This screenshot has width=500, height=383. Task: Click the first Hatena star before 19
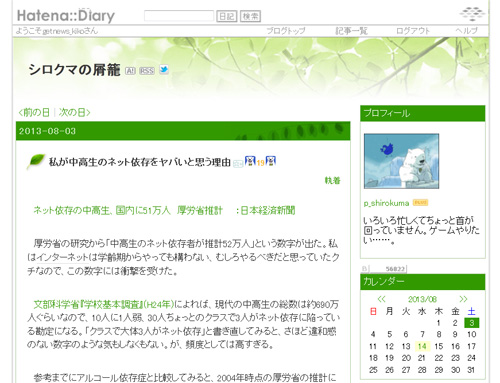tap(250, 161)
